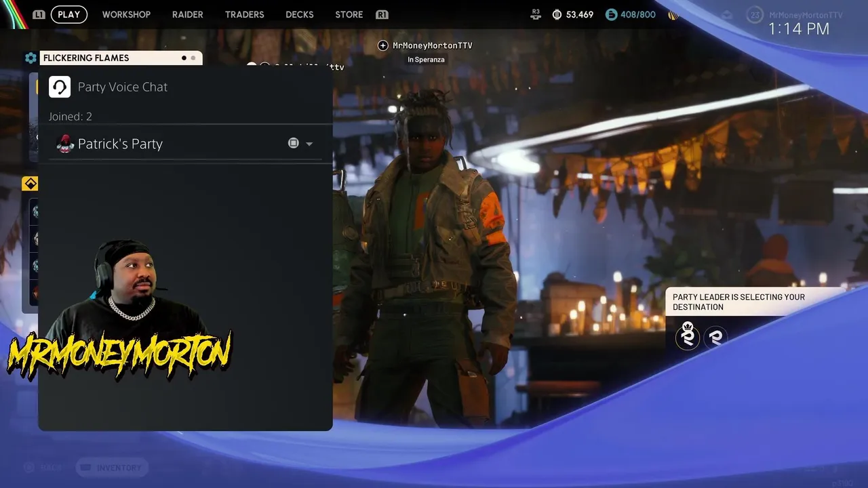The width and height of the screenshot is (868, 488).
Task: Click the plus icon beside MrMoneyMortonTTV
Action: [x=382, y=45]
